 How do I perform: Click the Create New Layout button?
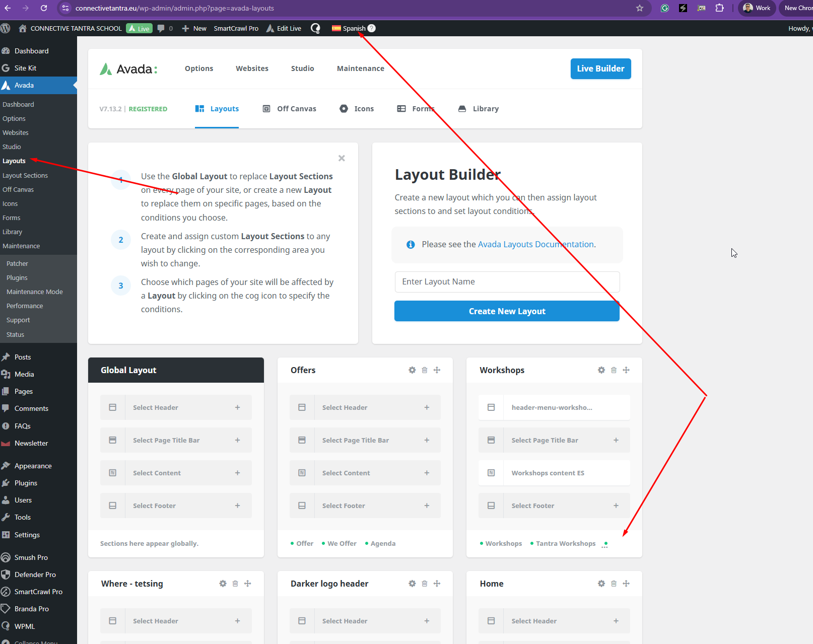[x=507, y=311]
